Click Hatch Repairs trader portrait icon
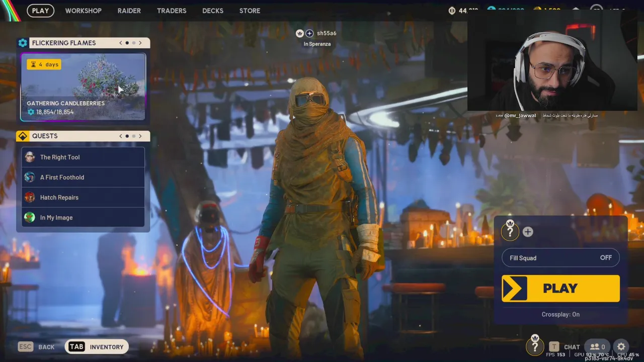 [x=30, y=197]
